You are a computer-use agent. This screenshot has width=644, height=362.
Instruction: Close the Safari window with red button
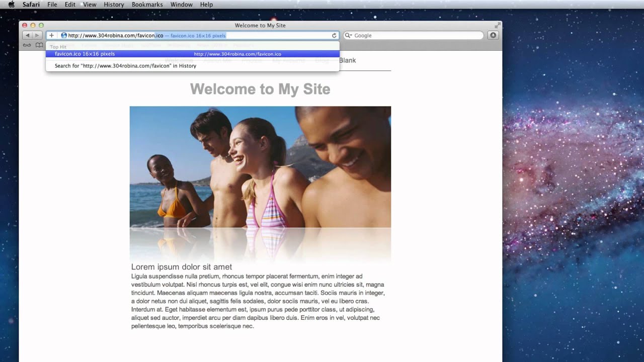coord(25,25)
